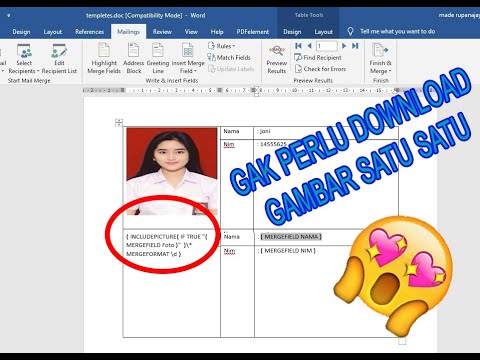Click the INCLUDEPICTURE field code
The width and height of the screenshot is (480, 360).
point(166,245)
